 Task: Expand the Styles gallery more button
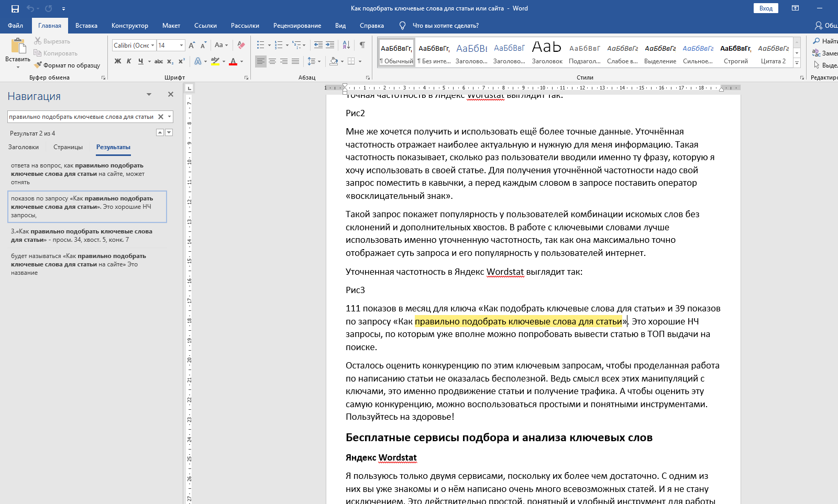click(x=797, y=63)
